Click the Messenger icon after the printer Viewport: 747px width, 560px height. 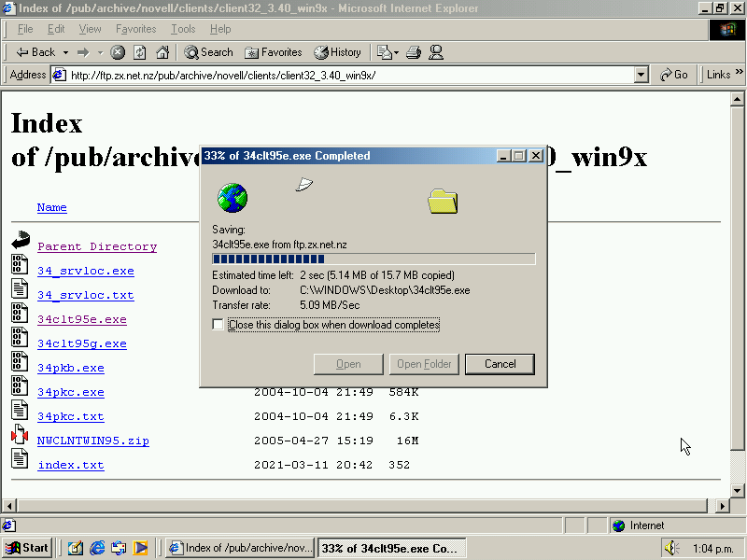[x=436, y=52]
